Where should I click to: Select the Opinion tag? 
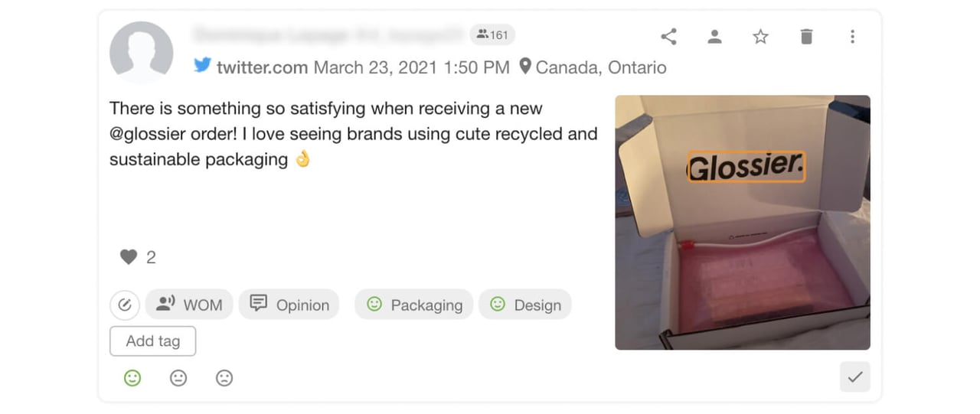tap(289, 305)
